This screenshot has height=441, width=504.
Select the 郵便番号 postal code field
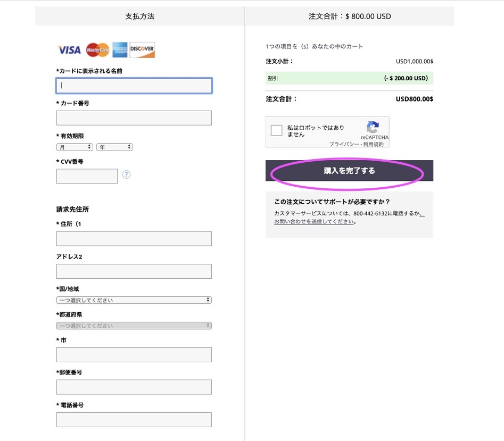click(134, 387)
